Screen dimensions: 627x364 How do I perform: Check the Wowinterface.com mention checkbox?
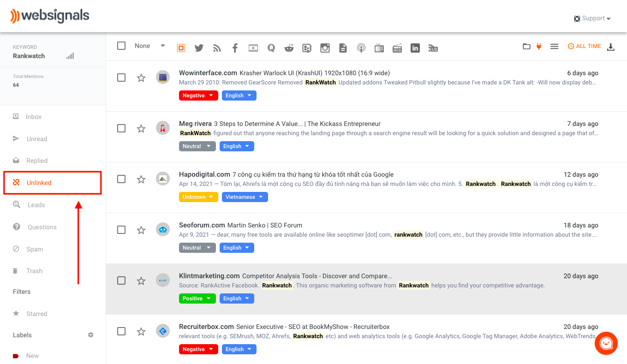[x=121, y=78]
